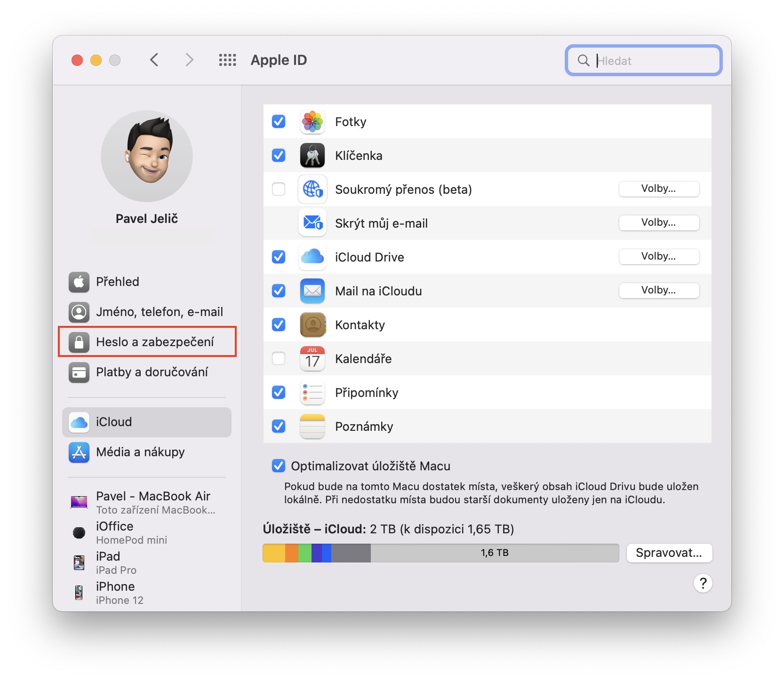Open Volby for Mail na iCloudu
Image resolution: width=784 pixels, height=681 pixels.
coord(659,291)
